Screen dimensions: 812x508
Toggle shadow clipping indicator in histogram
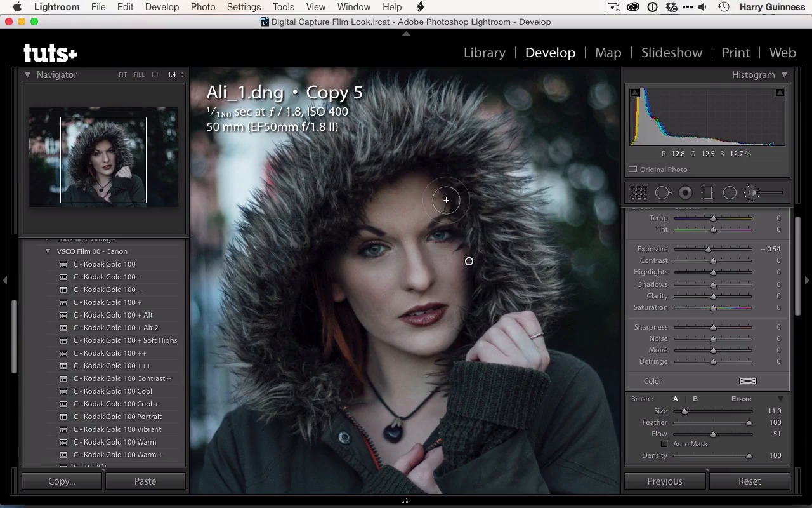point(634,93)
